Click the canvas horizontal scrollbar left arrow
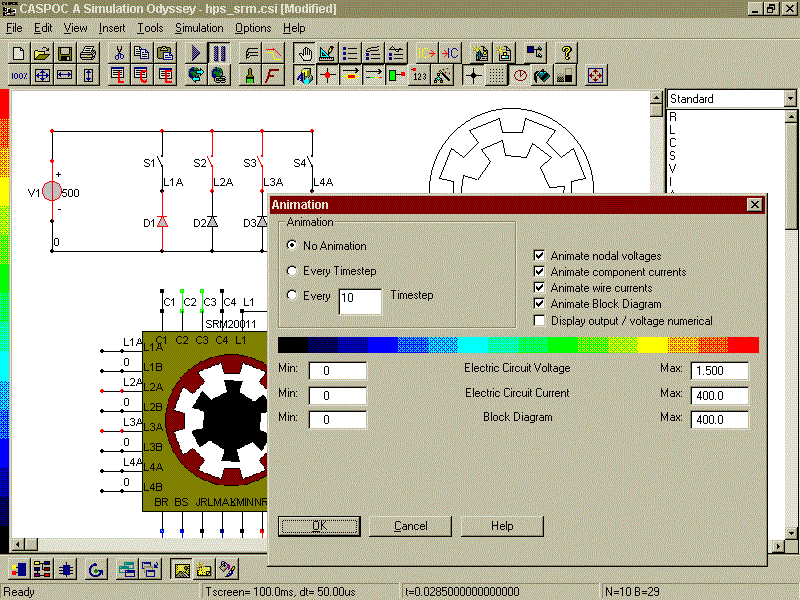Screen dimensions: 800x600 (17, 545)
